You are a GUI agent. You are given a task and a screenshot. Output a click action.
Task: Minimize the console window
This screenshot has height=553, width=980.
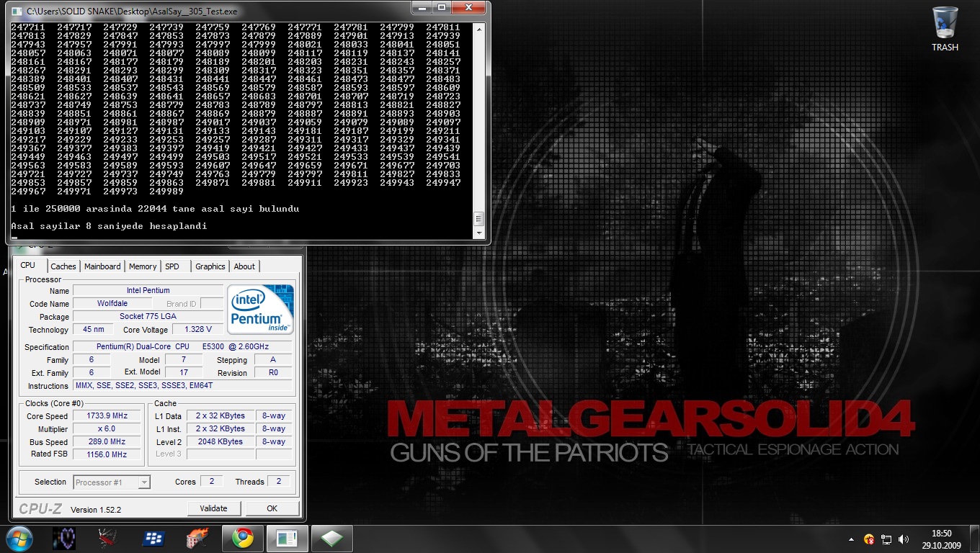click(x=422, y=7)
